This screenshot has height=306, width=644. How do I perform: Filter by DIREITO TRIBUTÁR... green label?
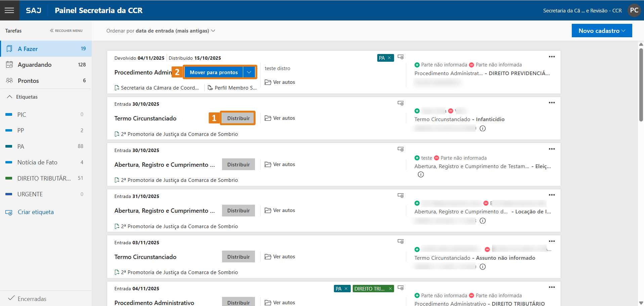44,178
